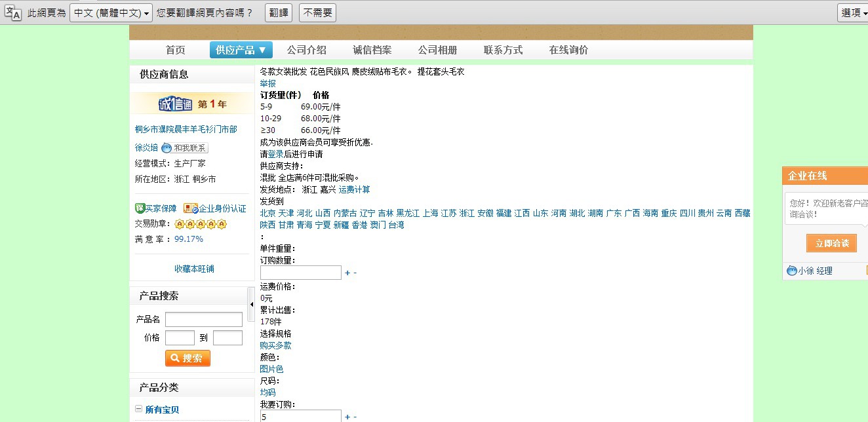The height and width of the screenshot is (422, 868).
Task: Click the 产品名 search input field
Action: pyautogui.click(x=203, y=319)
